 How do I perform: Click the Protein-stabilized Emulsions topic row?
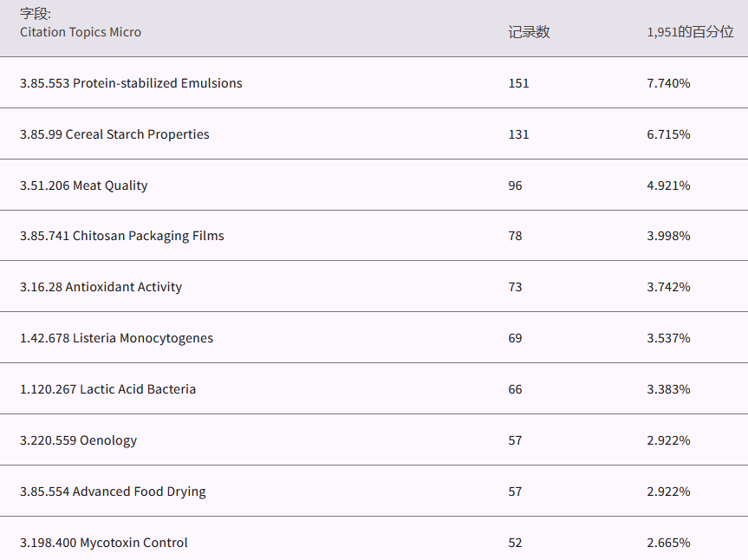pos(131,83)
